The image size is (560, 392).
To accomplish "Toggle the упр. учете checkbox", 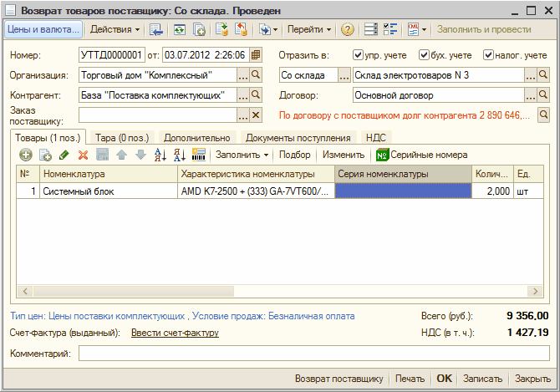I will (358, 55).
